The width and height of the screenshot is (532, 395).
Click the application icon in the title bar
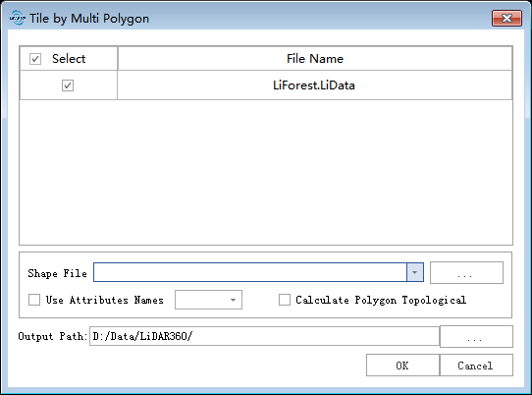[18, 18]
